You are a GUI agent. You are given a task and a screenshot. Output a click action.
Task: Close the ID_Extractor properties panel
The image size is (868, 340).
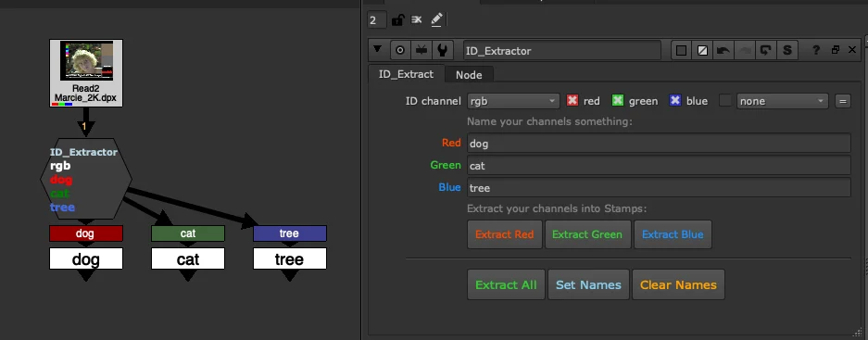[x=852, y=50]
